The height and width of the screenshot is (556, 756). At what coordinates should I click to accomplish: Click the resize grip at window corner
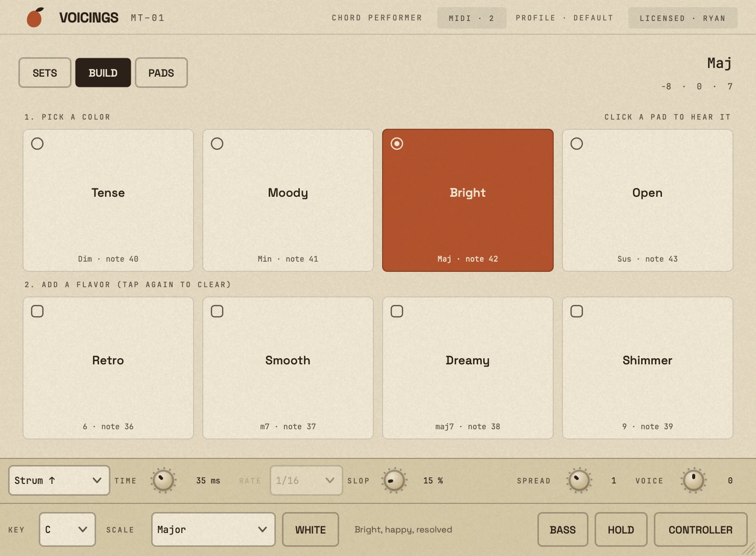point(749,549)
